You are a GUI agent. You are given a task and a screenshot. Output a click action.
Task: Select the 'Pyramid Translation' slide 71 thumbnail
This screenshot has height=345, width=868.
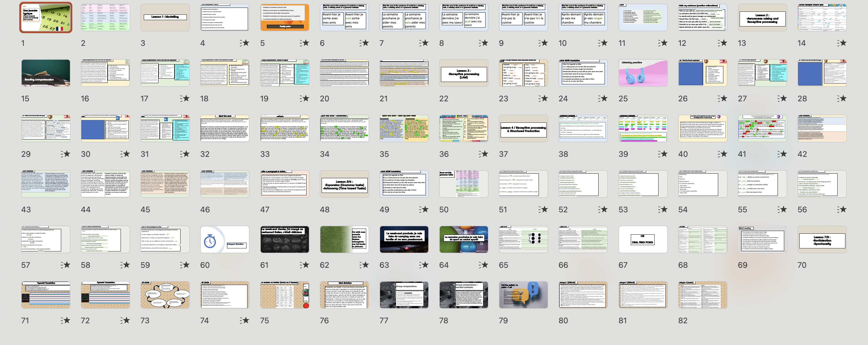[x=46, y=295]
